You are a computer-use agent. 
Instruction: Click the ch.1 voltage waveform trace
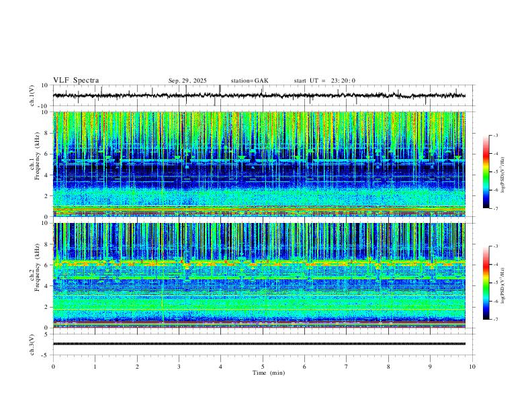click(x=259, y=95)
